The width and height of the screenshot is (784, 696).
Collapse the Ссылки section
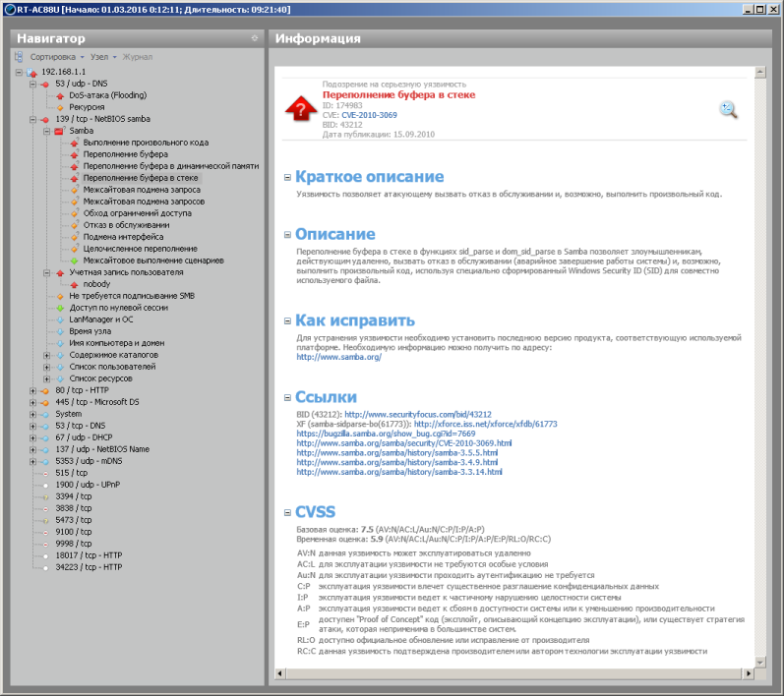[287, 398]
